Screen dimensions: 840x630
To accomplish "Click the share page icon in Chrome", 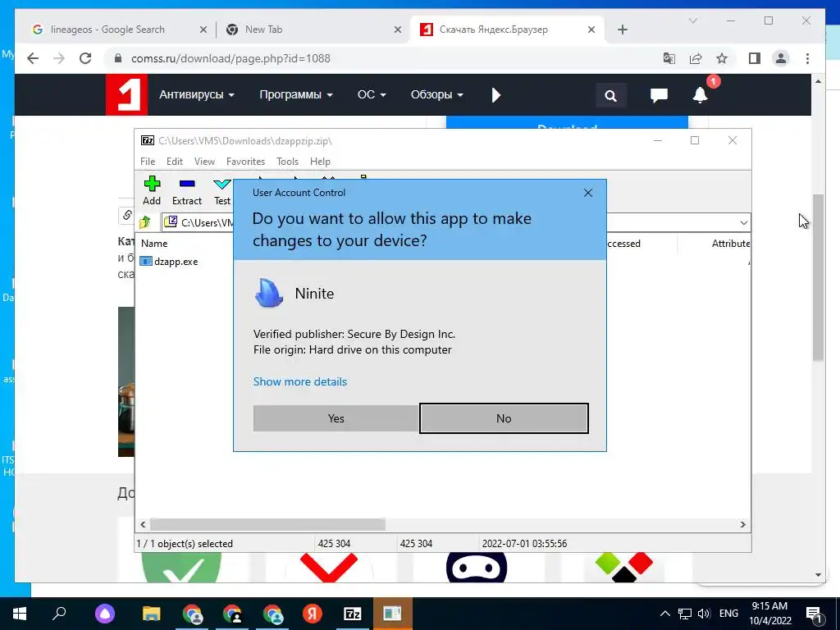I will click(696, 58).
